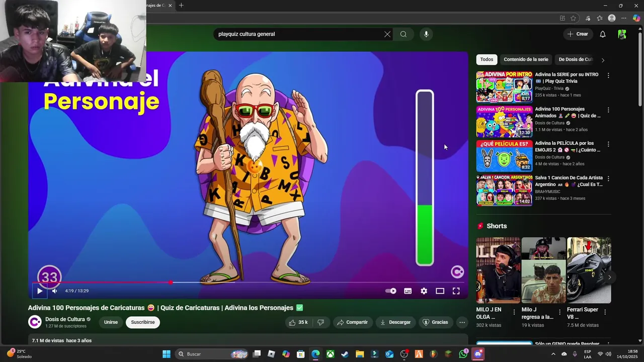Open ¿Qué película es? video thumbnail
Viewport: 644px width, 362px height.
(x=504, y=155)
